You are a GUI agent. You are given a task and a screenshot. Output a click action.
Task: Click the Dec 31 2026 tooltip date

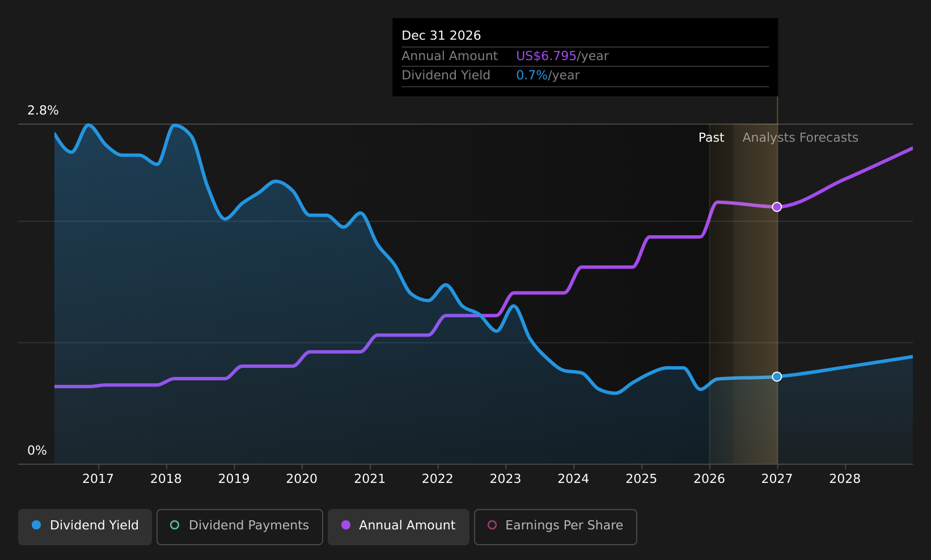(441, 36)
